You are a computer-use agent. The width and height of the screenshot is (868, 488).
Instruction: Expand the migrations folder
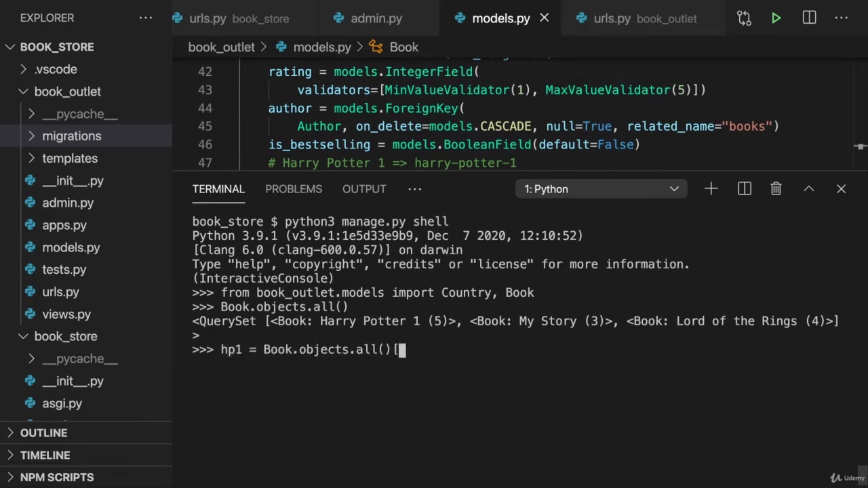(x=71, y=136)
